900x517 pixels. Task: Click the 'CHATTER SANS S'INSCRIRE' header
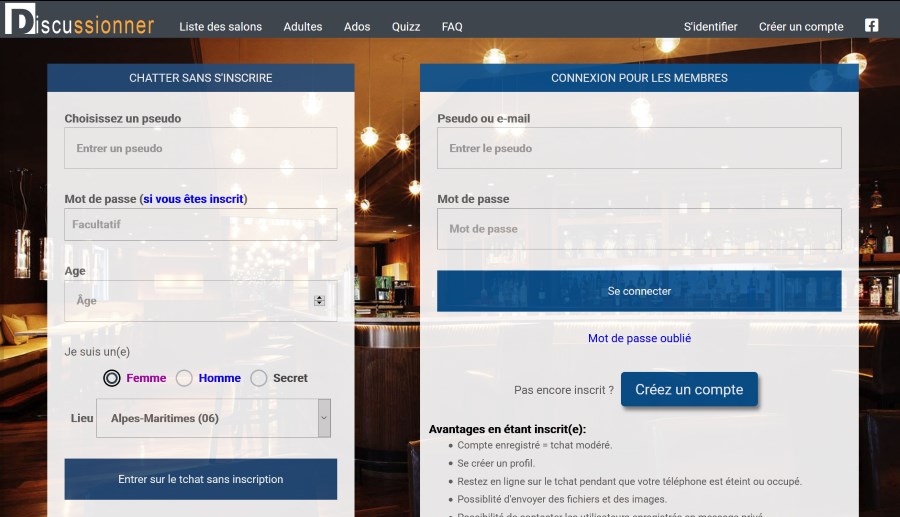click(201, 78)
